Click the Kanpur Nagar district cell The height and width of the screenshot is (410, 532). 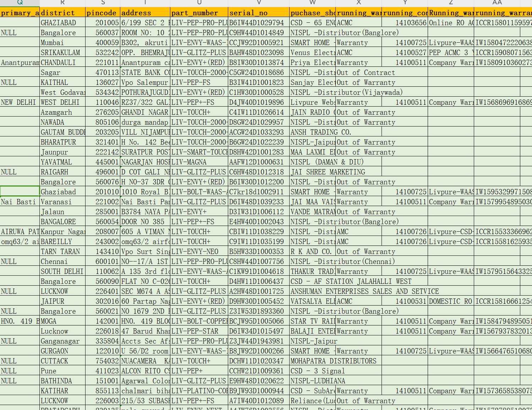click(62, 232)
